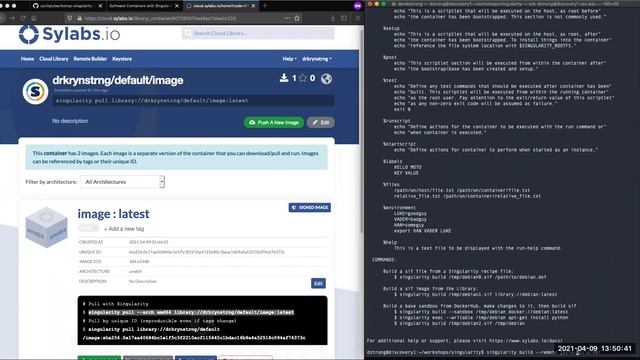This screenshot has width=640, height=360.
Task: Open a new browser tab
Action: tap(264, 6)
